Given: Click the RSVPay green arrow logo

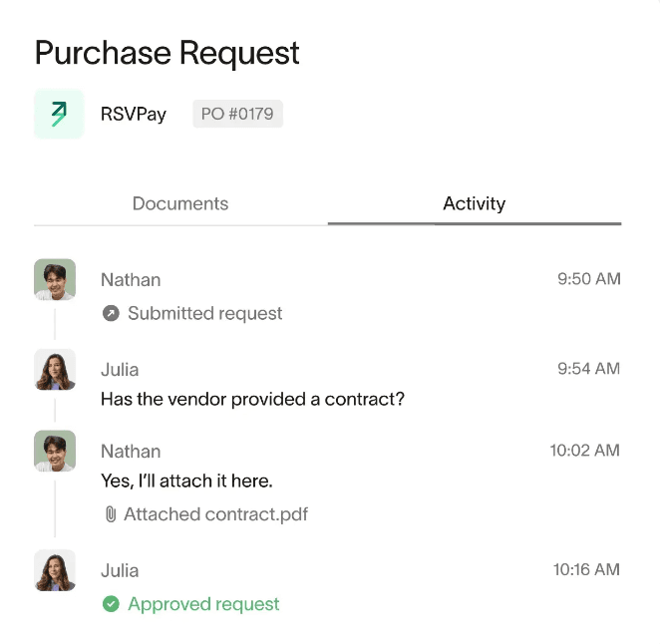Looking at the screenshot, I should tap(59, 114).
